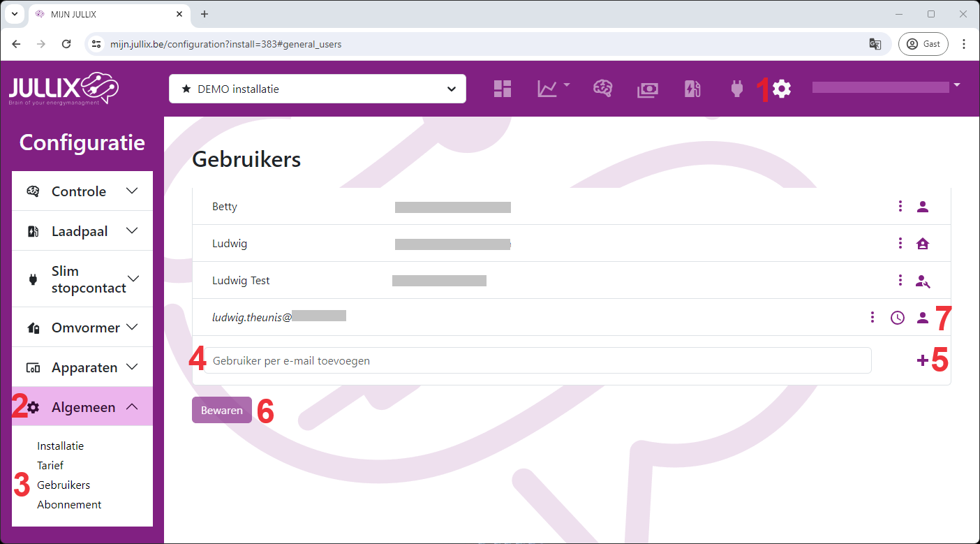Expand the Controle section

click(82, 191)
